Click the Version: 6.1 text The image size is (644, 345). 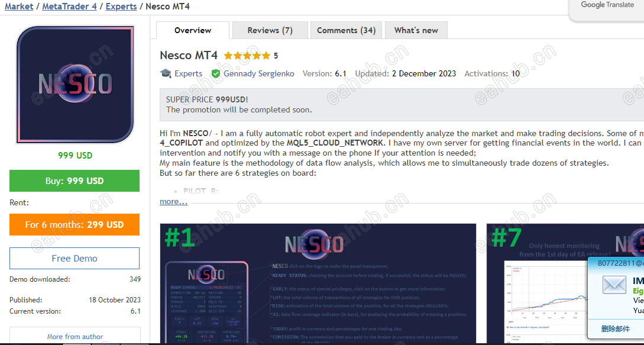pyautogui.click(x=325, y=73)
